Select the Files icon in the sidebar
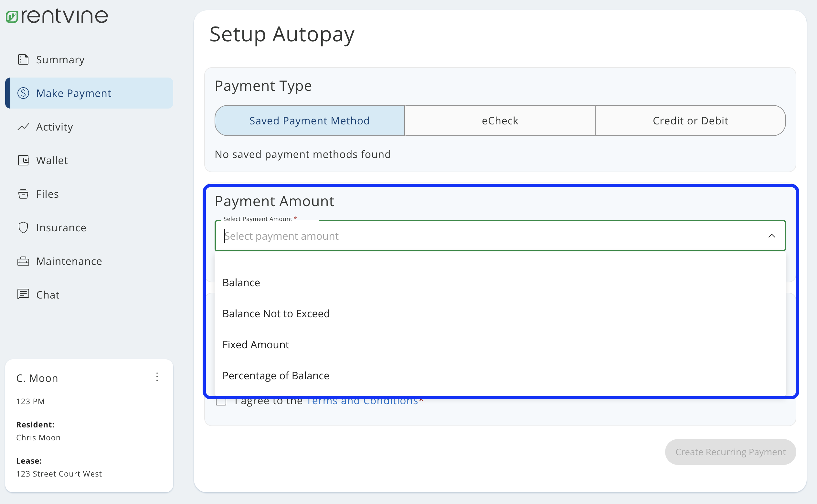817x504 pixels. pos(23,194)
